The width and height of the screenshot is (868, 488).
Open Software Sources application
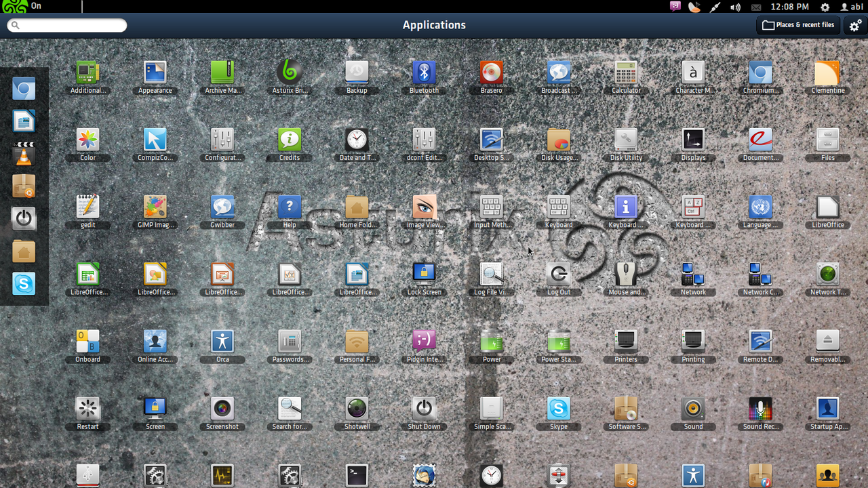(626, 408)
